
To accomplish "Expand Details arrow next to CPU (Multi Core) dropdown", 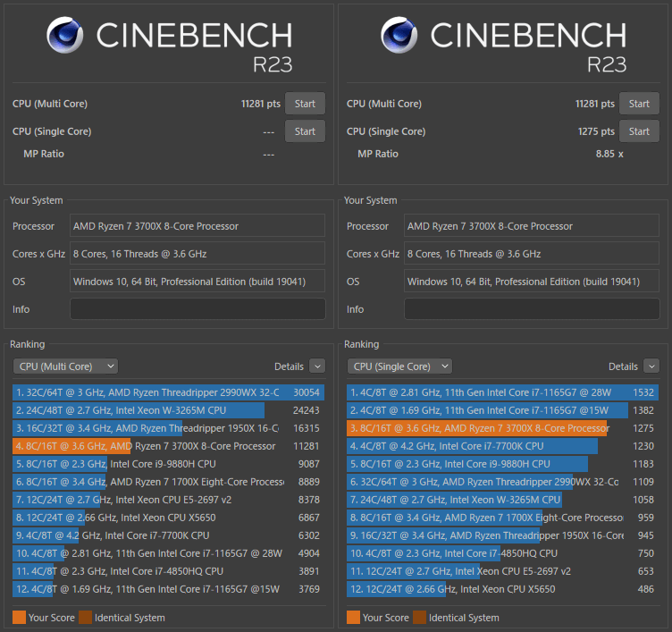I will (317, 366).
